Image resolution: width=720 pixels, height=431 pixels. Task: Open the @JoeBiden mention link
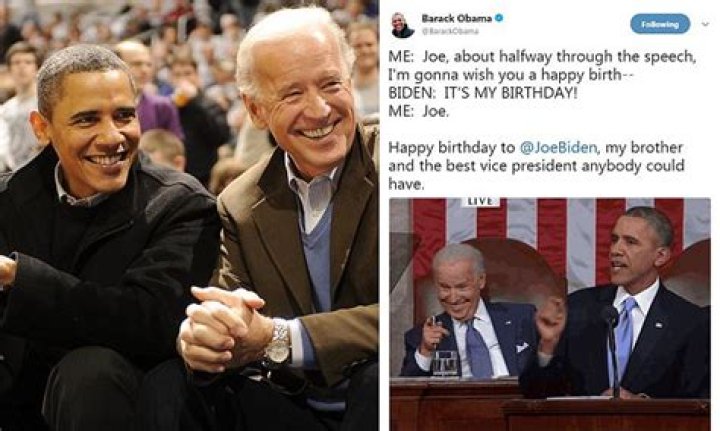(x=558, y=148)
